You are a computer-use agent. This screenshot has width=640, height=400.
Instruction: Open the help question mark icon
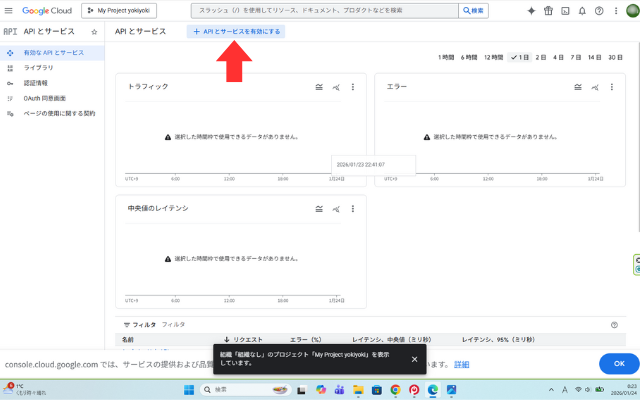600,10
